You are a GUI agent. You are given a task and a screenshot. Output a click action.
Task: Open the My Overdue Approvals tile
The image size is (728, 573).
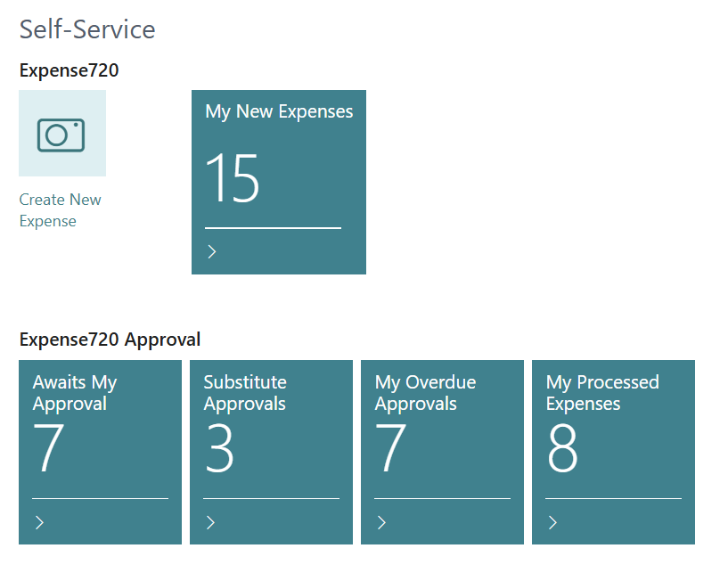click(442, 452)
